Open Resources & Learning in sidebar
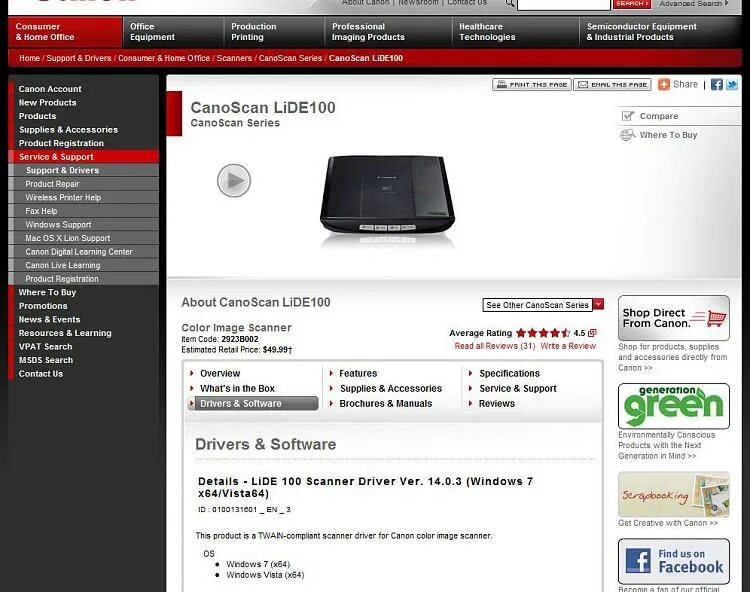 tap(65, 333)
